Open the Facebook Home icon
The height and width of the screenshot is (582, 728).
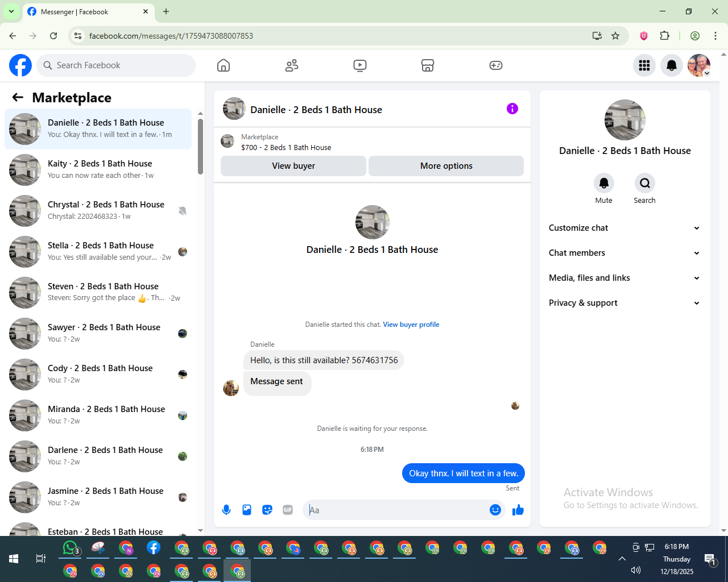224,65
